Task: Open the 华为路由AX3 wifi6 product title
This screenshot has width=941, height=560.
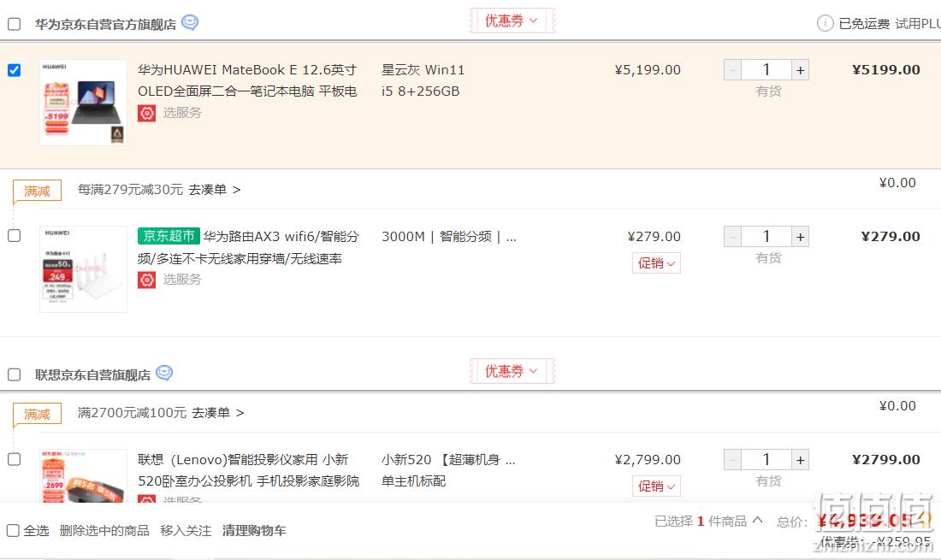Action: pyautogui.click(x=248, y=247)
